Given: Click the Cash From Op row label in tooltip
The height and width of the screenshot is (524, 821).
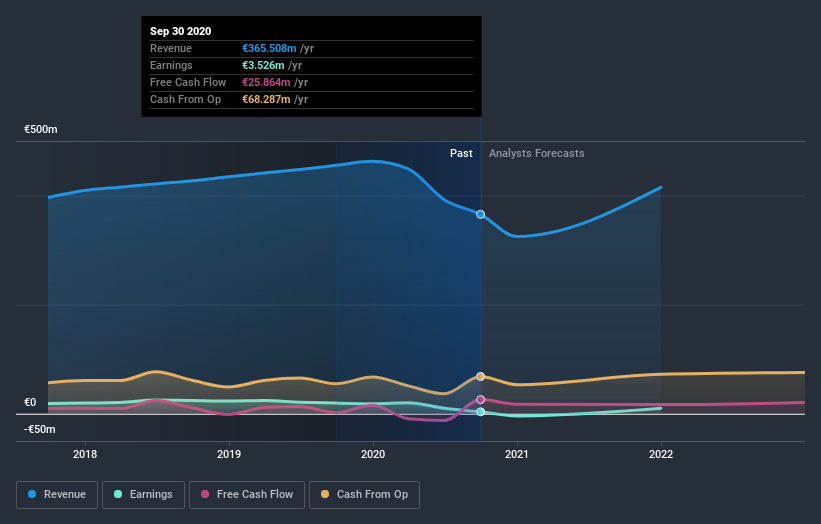Looking at the screenshot, I should [185, 99].
